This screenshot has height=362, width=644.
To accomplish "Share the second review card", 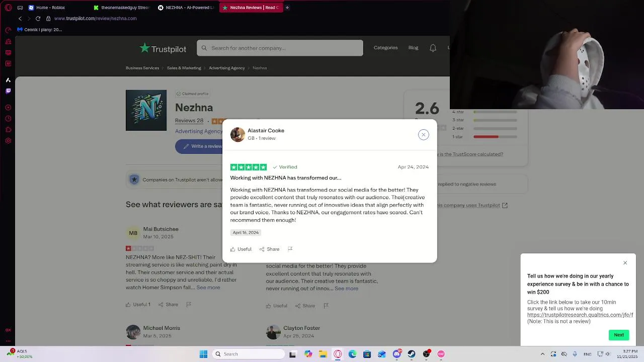I will [x=305, y=306].
